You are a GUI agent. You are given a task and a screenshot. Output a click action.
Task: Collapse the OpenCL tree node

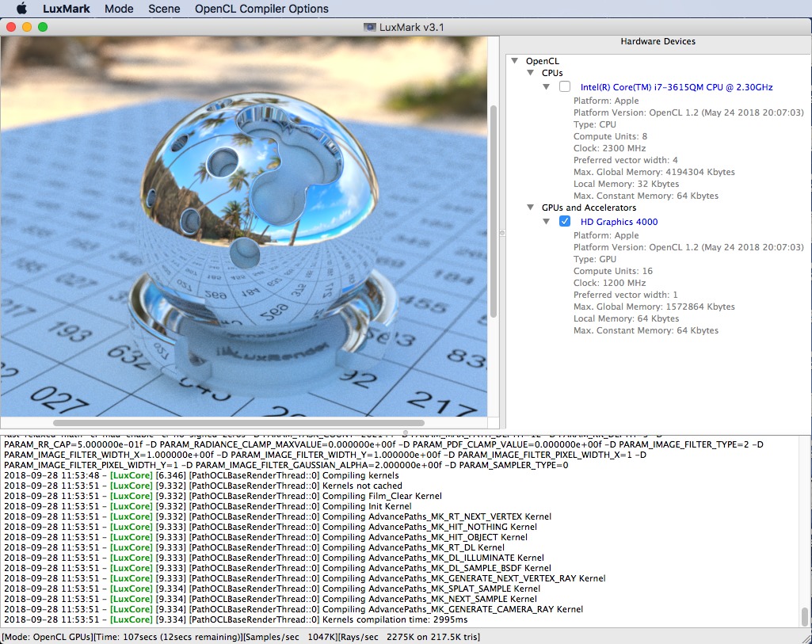[x=515, y=60]
